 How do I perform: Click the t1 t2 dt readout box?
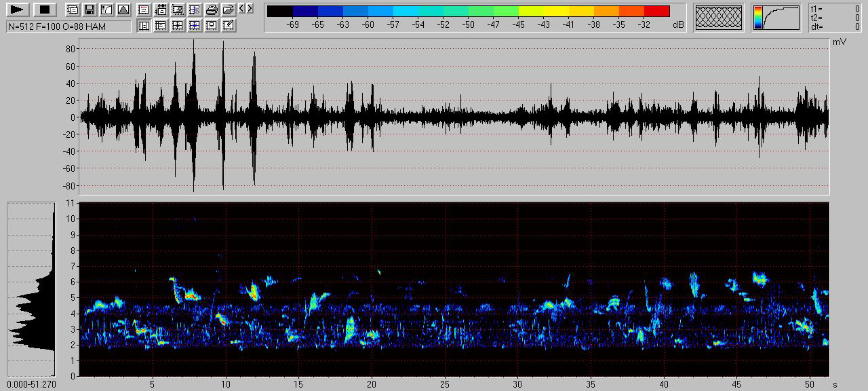coord(835,18)
